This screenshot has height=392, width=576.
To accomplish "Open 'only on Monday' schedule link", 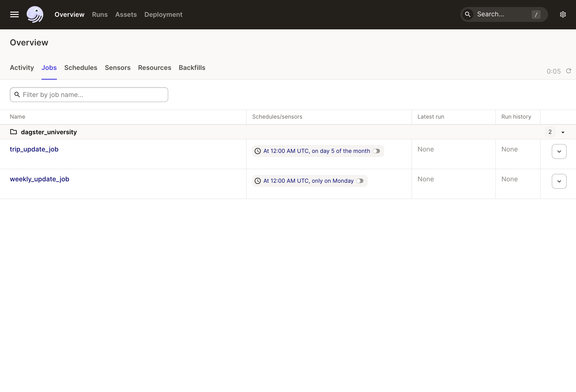I will coord(308,181).
